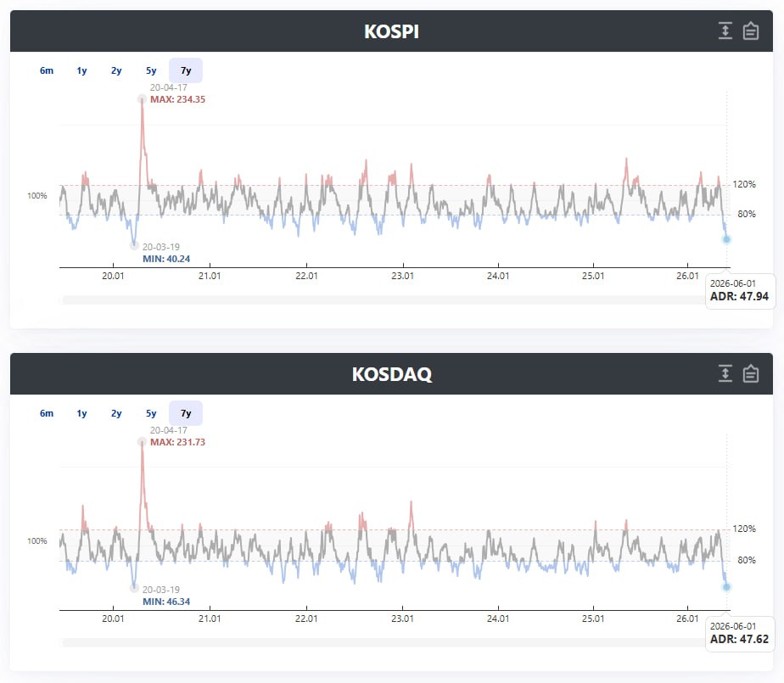The height and width of the screenshot is (683, 784).
Task: Click the KOSPI chart horizontal range scrollbar
Action: [x=383, y=300]
